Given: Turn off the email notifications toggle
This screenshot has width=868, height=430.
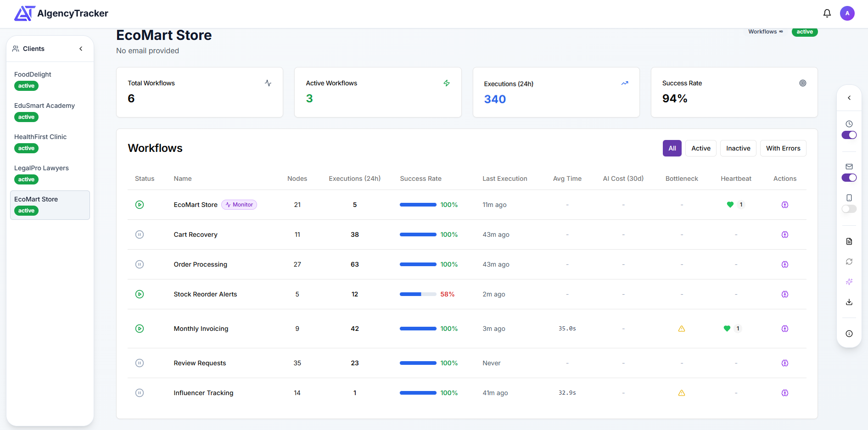Looking at the screenshot, I should [x=849, y=178].
